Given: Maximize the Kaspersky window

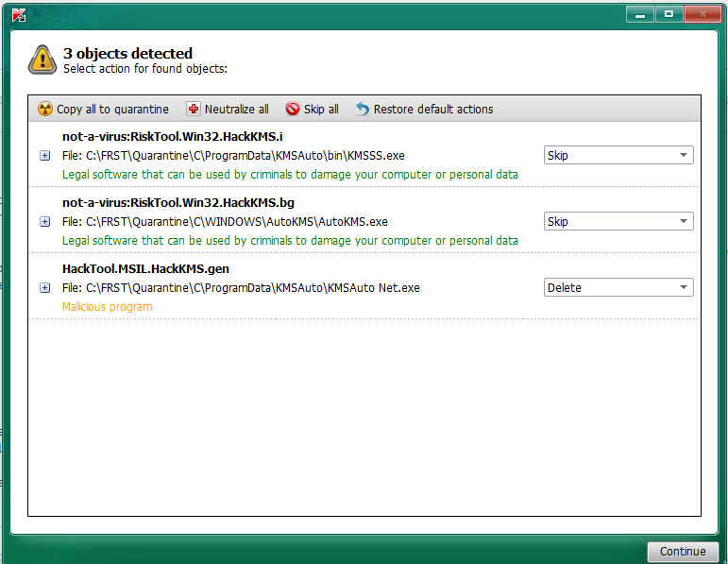Looking at the screenshot, I should coord(669,14).
